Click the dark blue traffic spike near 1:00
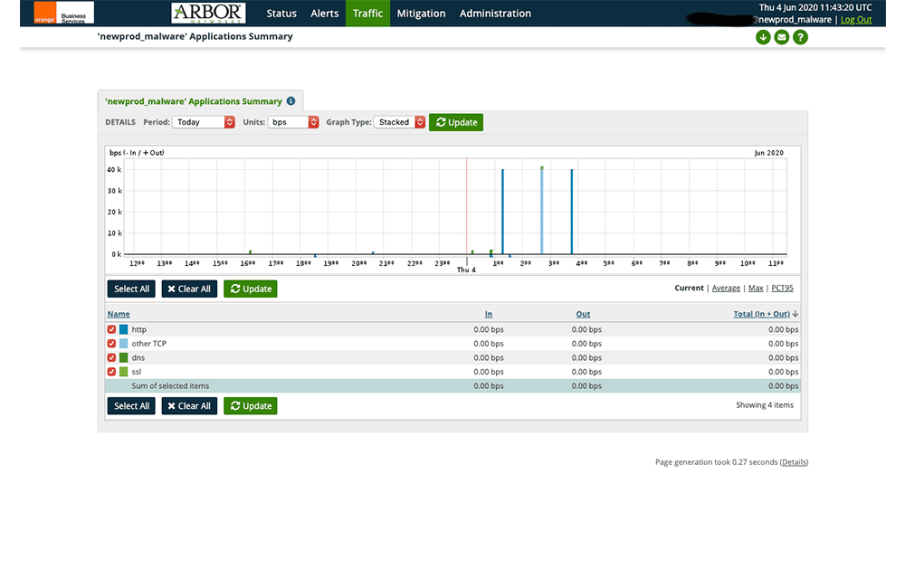This screenshot has height=588, width=905. [x=502, y=211]
